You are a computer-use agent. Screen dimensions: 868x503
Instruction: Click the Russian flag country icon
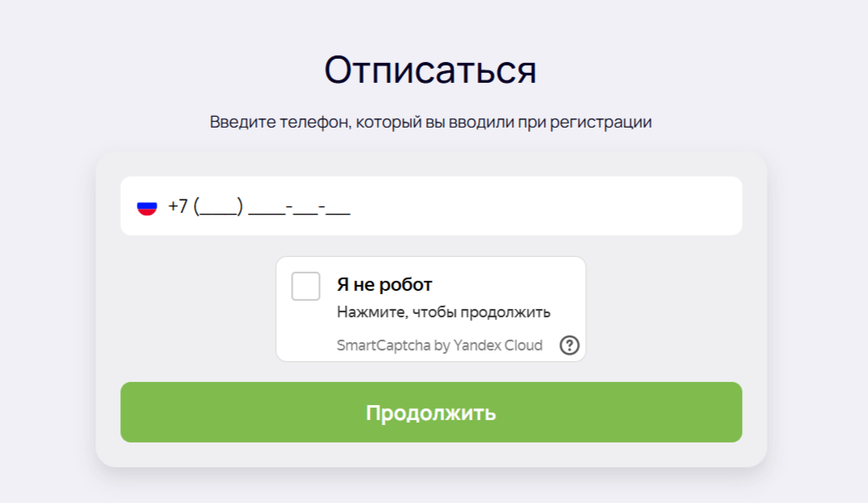(147, 207)
